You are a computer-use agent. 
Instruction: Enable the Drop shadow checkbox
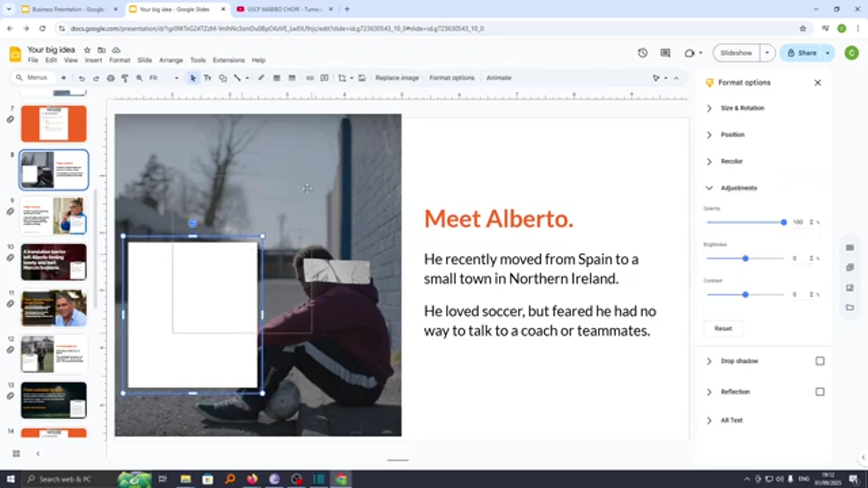click(821, 361)
